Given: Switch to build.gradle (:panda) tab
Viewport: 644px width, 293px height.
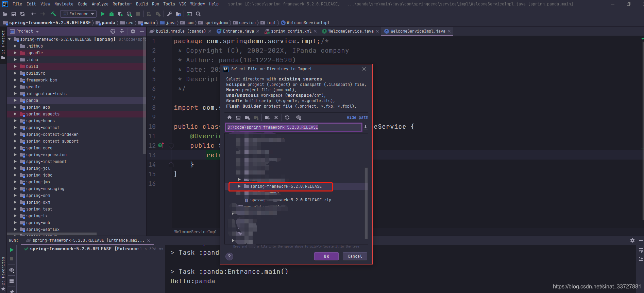Looking at the screenshot, I should pos(181,31).
